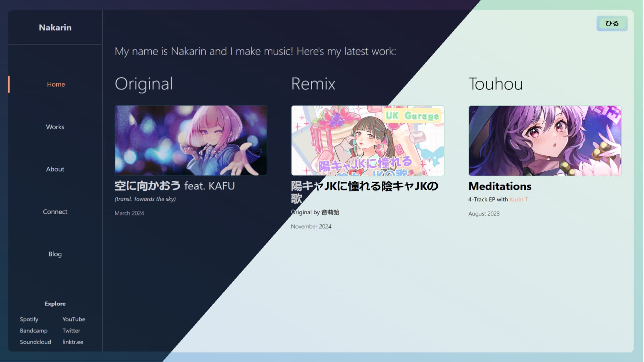Viewport: 644px width, 362px height.
Task: Open the Twitter link
Action: click(71, 331)
